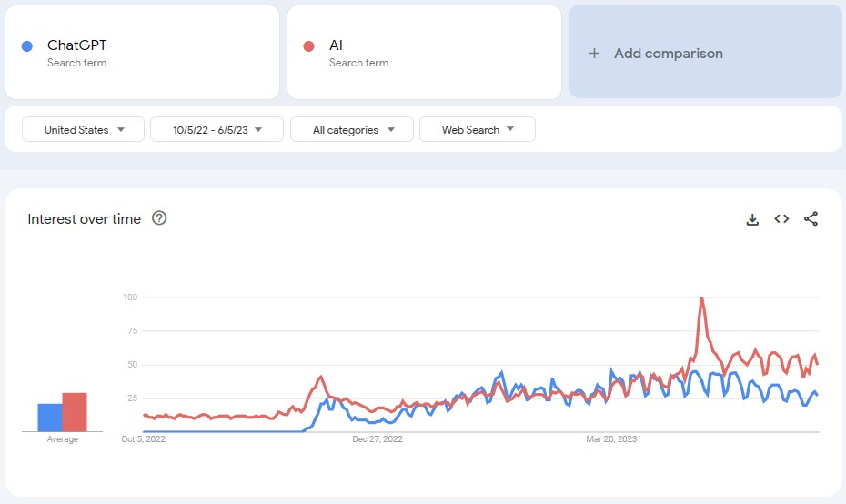Click the red dot beside AI

click(309, 46)
